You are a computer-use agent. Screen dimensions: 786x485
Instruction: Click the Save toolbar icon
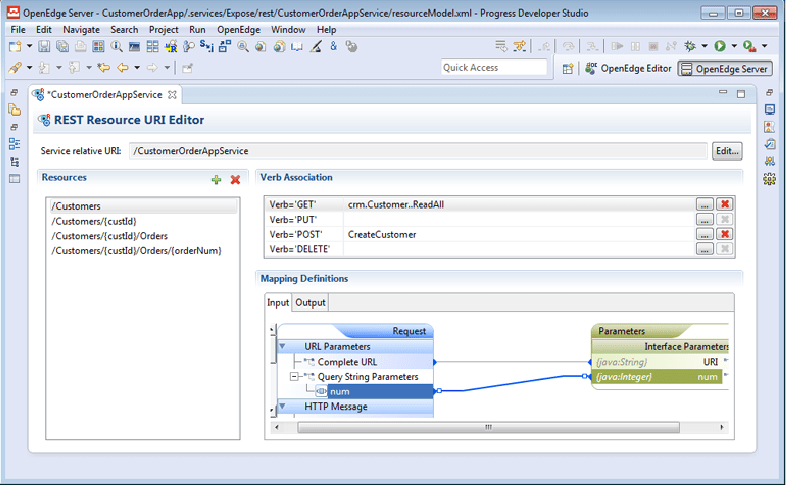(x=44, y=47)
